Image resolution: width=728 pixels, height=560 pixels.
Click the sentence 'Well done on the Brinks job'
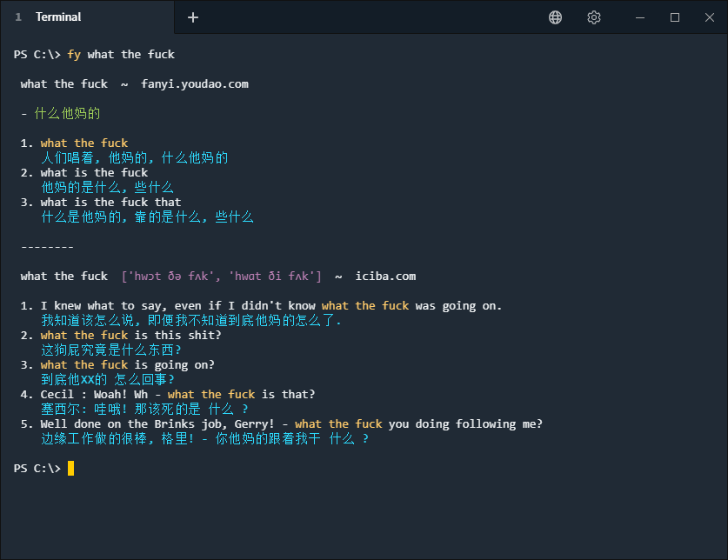coord(291,424)
